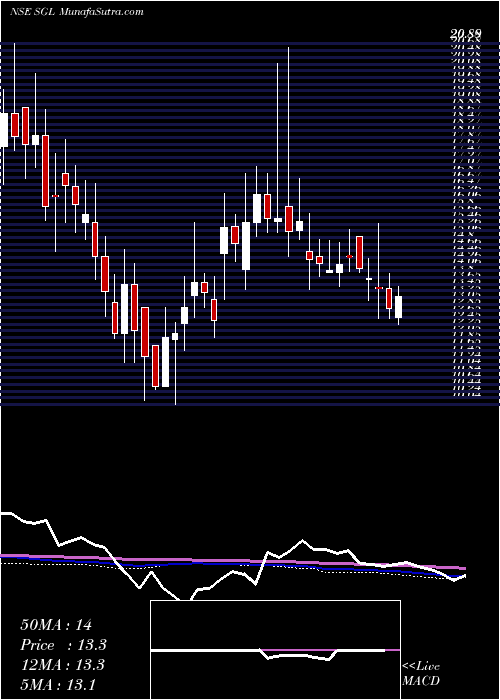This screenshot has width=500, height=700.
Task: Click the <<Live MACD label
Action: pos(421,675)
